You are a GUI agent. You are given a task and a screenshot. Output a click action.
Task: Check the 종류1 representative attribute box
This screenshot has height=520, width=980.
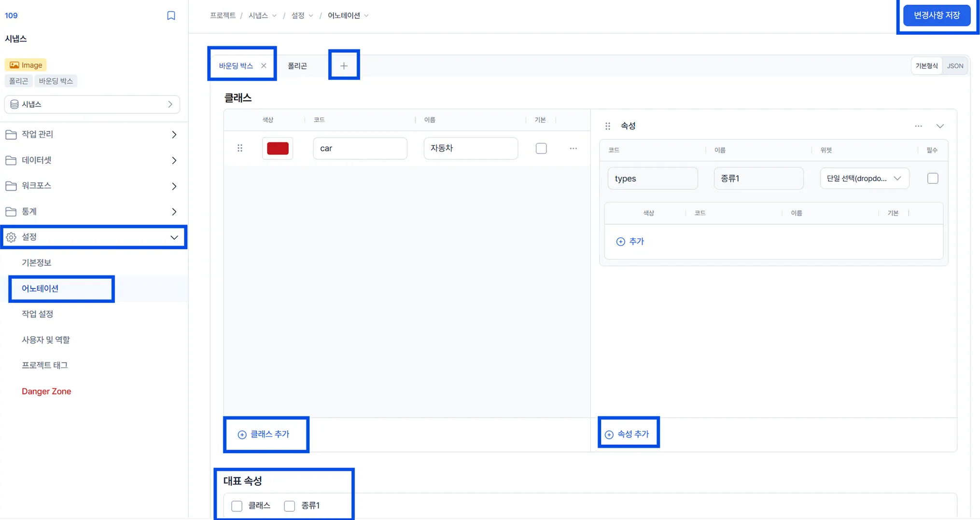coord(290,506)
